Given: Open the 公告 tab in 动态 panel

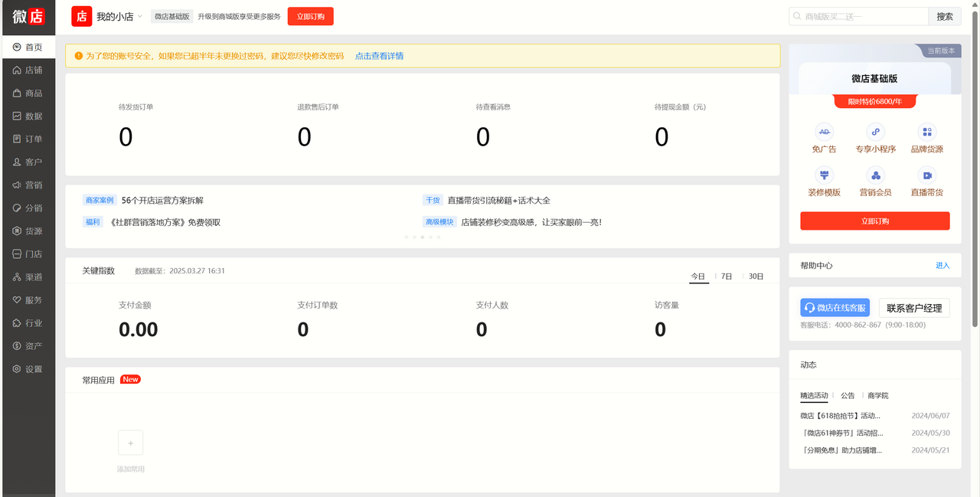Looking at the screenshot, I should click(846, 395).
